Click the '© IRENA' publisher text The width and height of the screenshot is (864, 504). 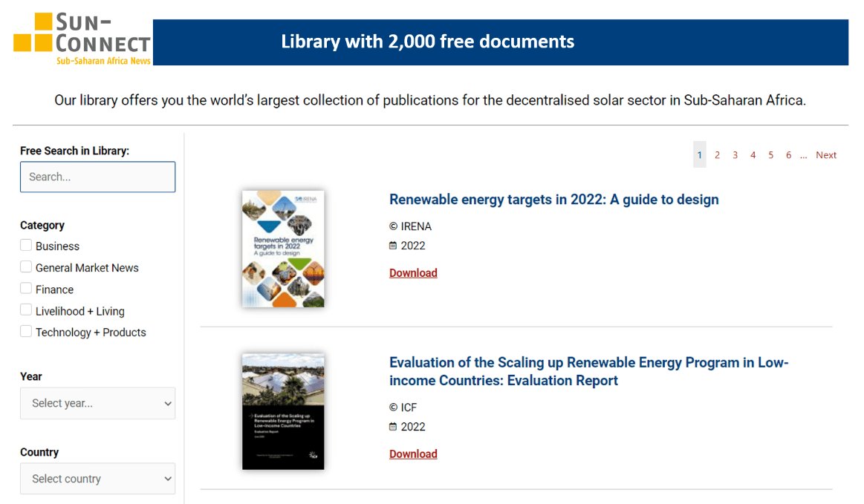tap(411, 226)
